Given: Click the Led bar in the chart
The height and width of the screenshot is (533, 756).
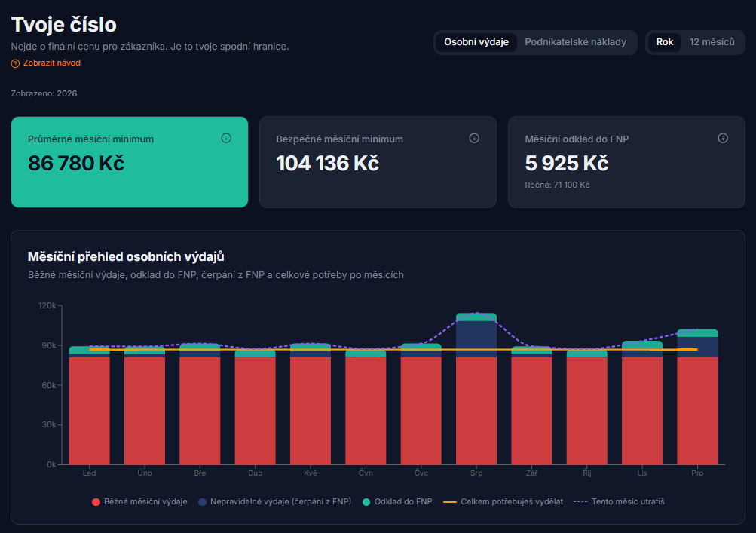Looking at the screenshot, I should (89, 405).
